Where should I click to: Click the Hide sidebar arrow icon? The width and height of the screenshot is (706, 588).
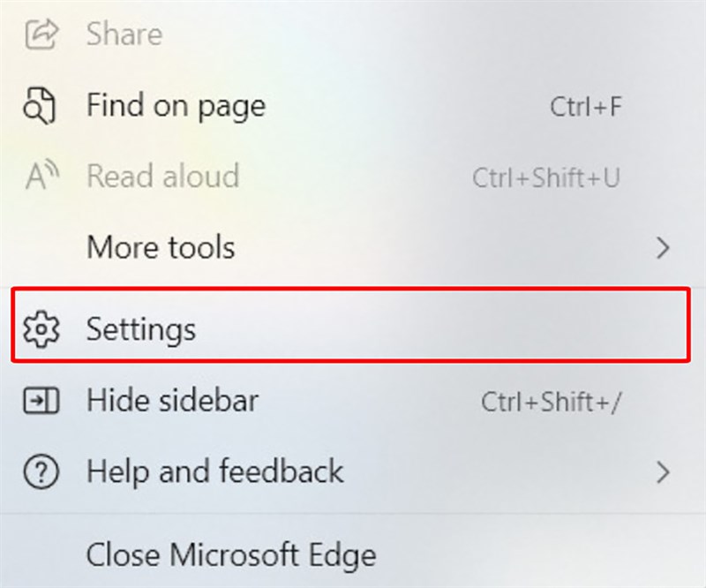40,400
